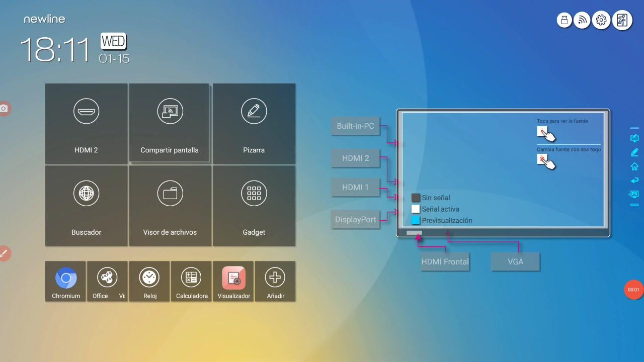Select the pen icon in right sidebar
Image resolution: width=644 pixels, height=362 pixels.
click(634, 152)
